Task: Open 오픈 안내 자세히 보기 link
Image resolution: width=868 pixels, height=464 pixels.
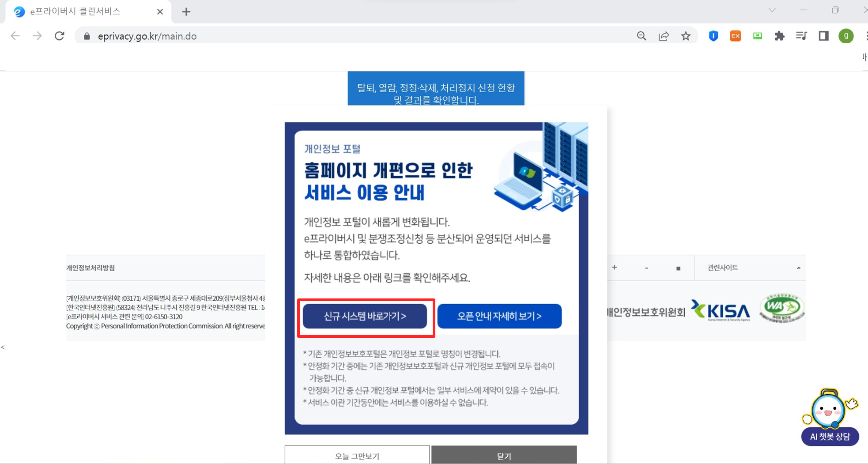Action: pyautogui.click(x=499, y=316)
